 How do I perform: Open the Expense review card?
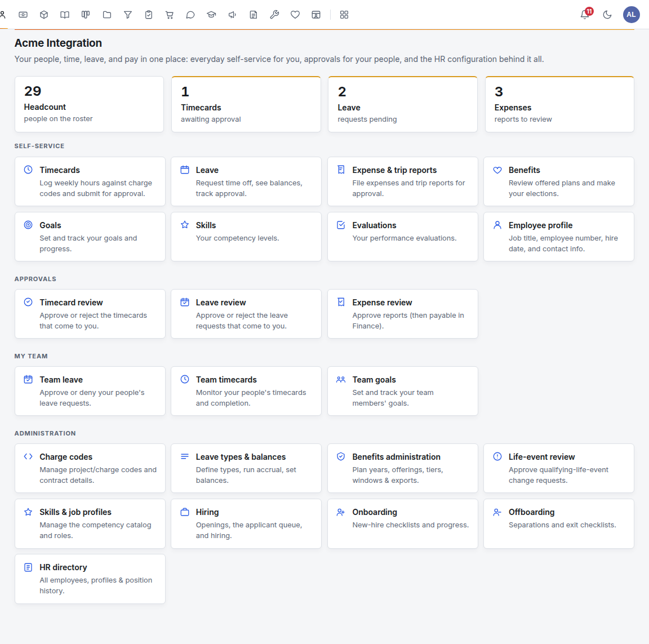pos(403,314)
